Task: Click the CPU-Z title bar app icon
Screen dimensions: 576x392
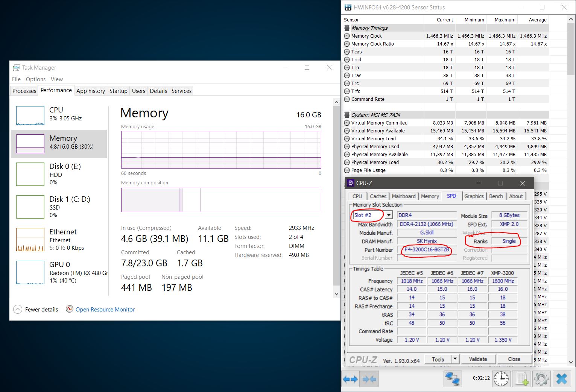Action: (351, 183)
